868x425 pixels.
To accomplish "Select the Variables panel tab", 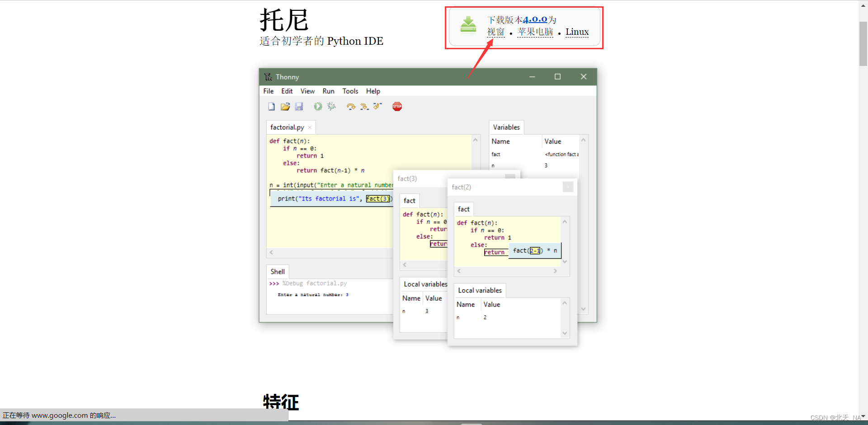I will click(x=506, y=127).
